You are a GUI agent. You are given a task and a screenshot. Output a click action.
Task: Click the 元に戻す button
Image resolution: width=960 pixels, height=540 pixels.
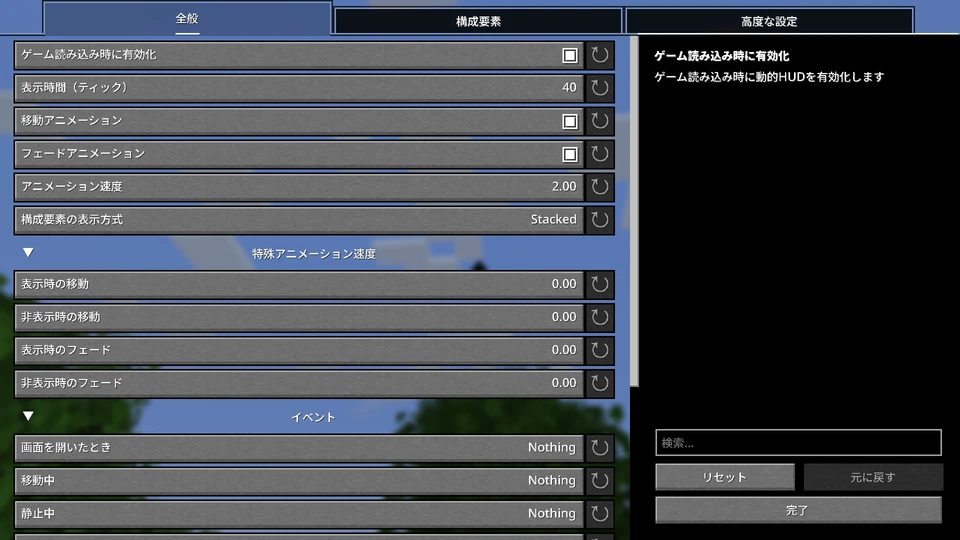[873, 477]
